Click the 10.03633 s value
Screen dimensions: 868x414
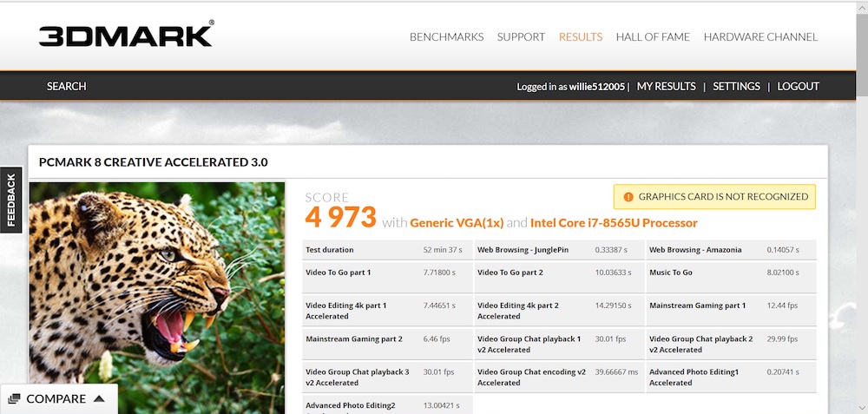click(613, 273)
